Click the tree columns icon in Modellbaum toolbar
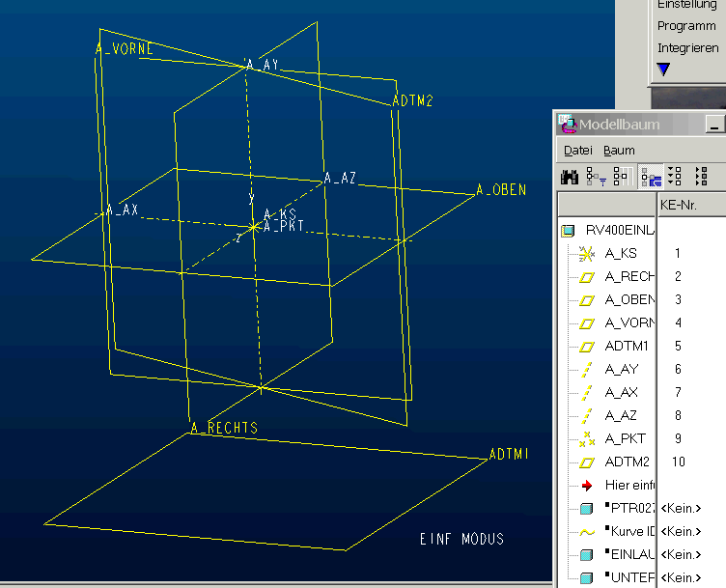726x588 pixels. pos(621,177)
